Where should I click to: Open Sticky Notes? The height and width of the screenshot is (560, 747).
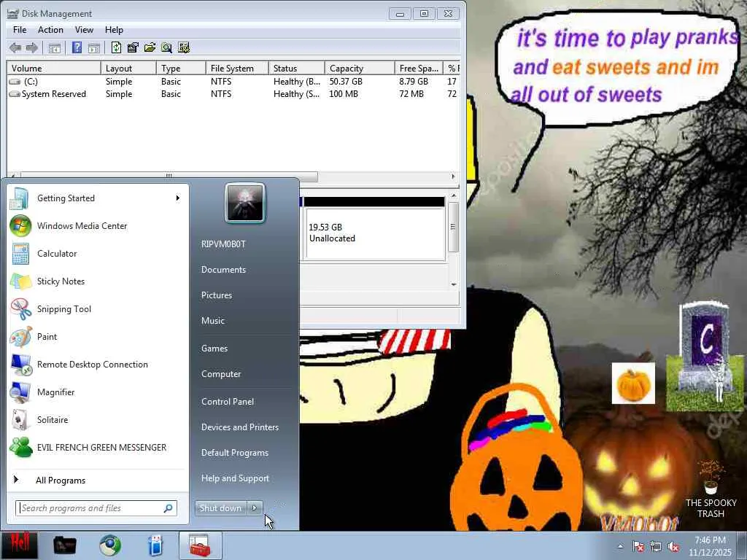pos(98,281)
